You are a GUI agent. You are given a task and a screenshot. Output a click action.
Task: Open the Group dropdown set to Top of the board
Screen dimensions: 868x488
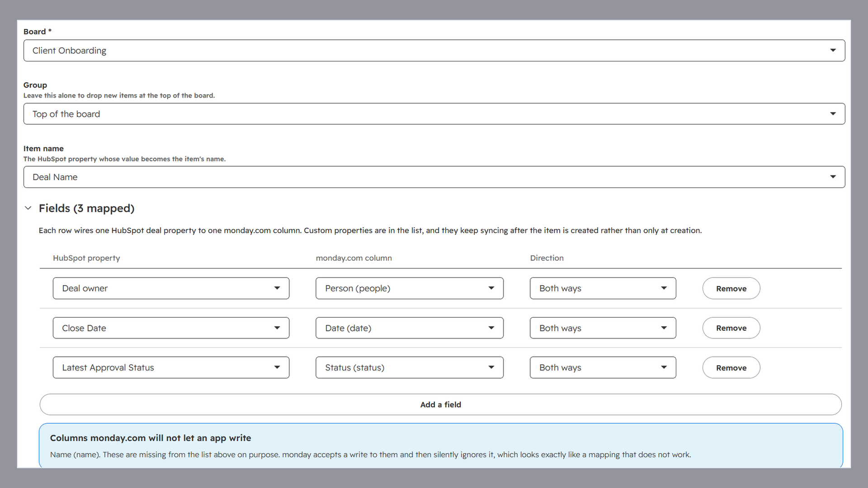point(434,114)
